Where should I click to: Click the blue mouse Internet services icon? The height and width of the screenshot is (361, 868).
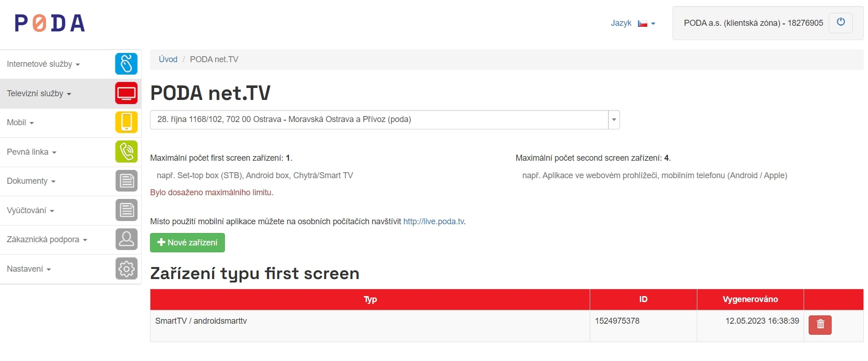pyautogui.click(x=126, y=64)
